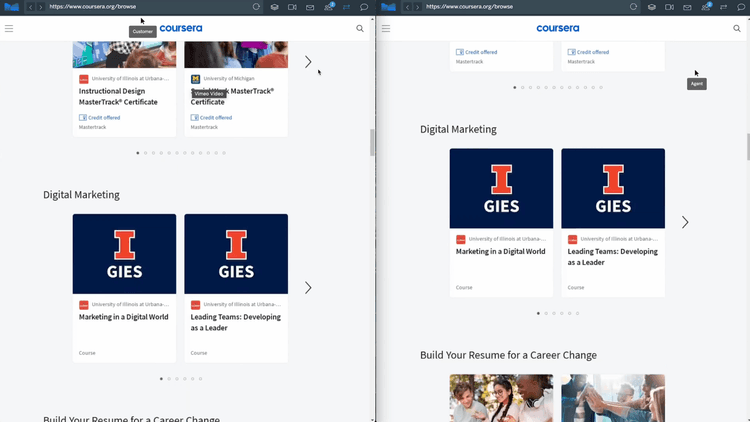This screenshot has height=422, width=750.
Task: Click the participants icon with badge in left toolbar
Action: 329,7
